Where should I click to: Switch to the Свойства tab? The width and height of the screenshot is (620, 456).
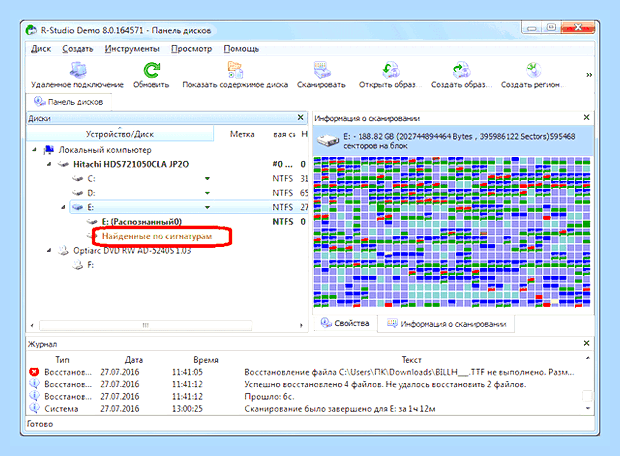346,323
